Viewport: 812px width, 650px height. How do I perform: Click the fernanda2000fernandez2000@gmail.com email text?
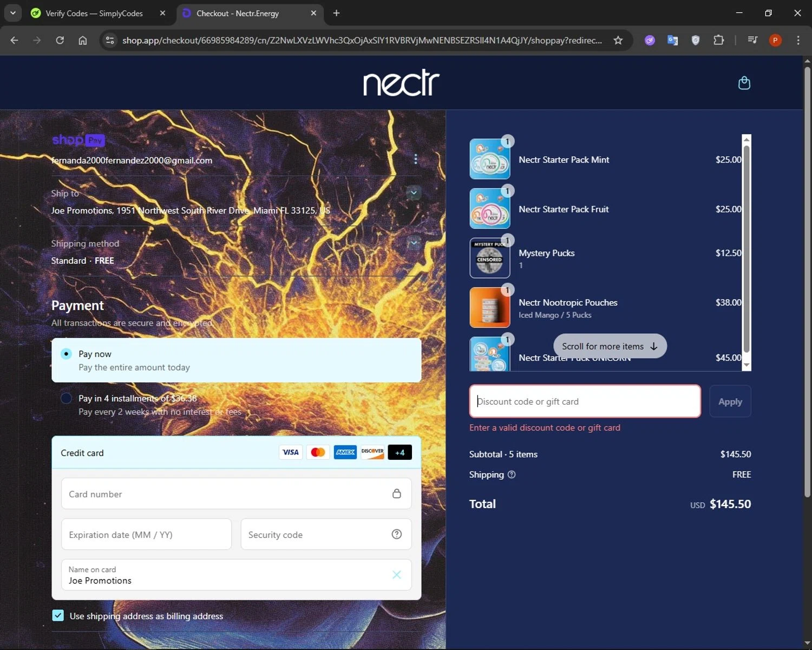point(132,160)
